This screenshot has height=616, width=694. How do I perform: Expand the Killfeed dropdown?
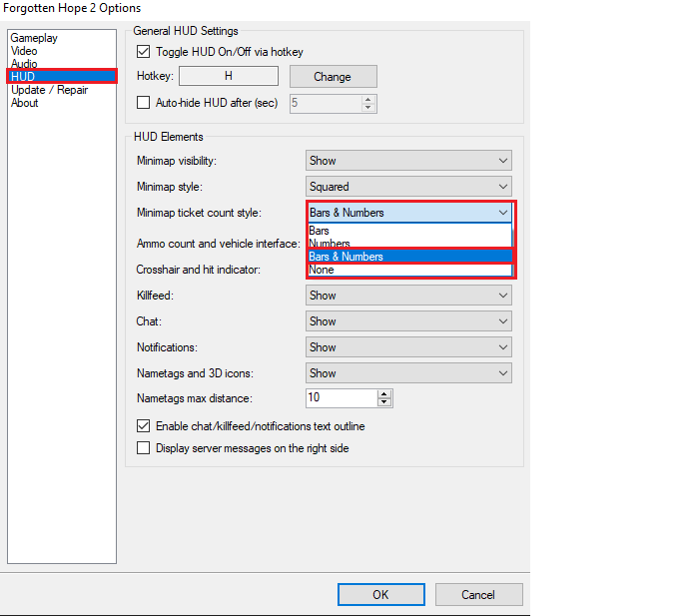(x=408, y=296)
